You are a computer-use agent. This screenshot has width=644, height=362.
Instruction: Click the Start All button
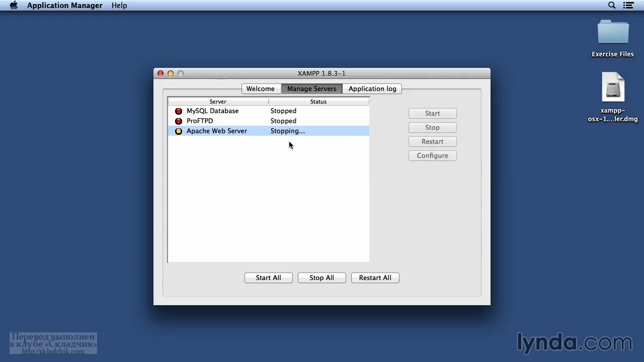click(x=269, y=278)
